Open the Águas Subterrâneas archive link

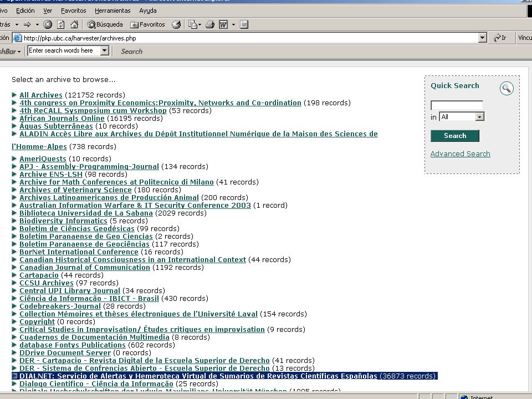(x=56, y=126)
